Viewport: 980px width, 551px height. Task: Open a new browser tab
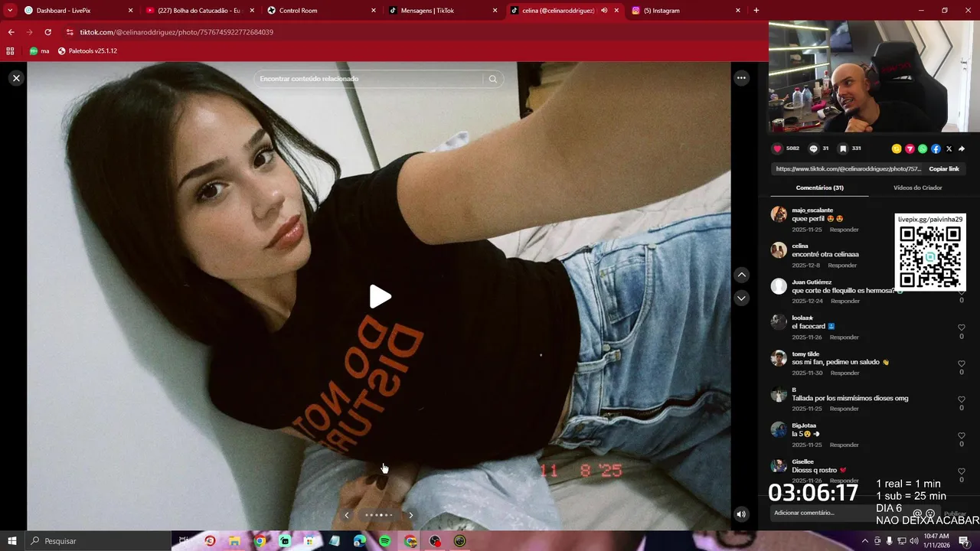(756, 11)
